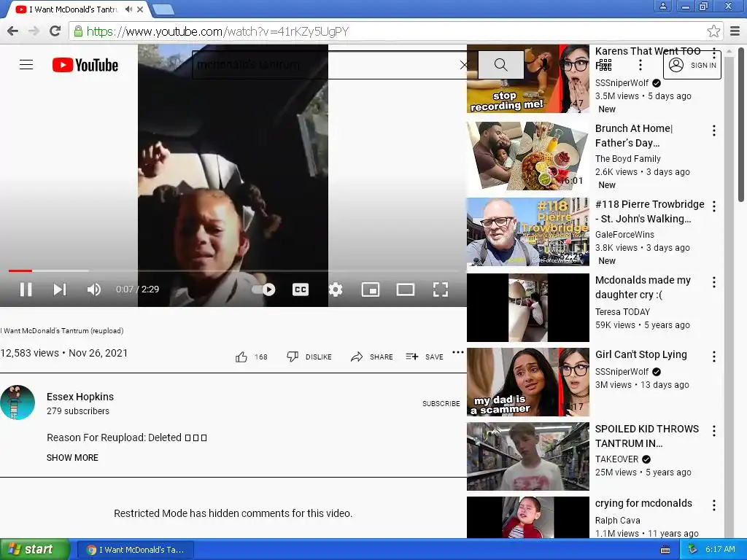Enter fullscreen mode
This screenshot has height=560, width=747.
(441, 289)
